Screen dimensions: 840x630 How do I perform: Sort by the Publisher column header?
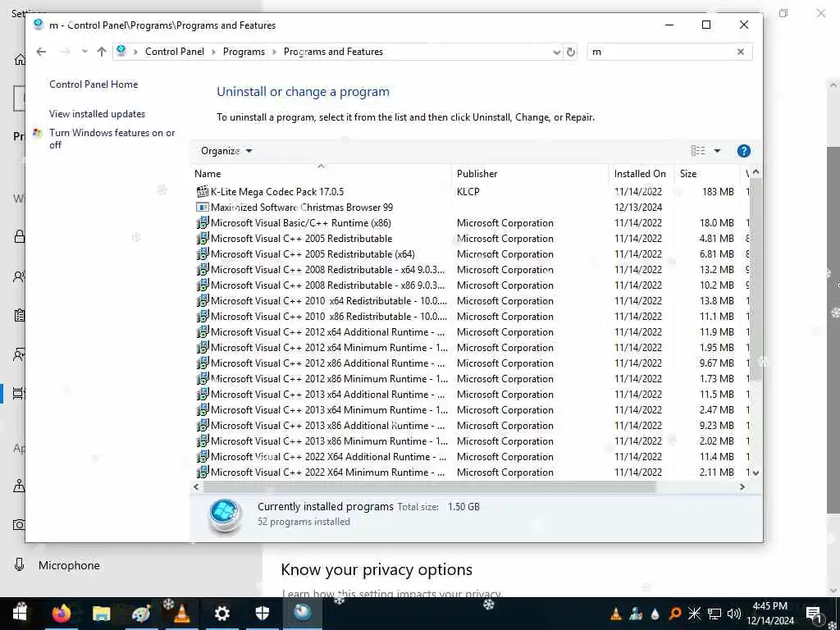(x=531, y=174)
